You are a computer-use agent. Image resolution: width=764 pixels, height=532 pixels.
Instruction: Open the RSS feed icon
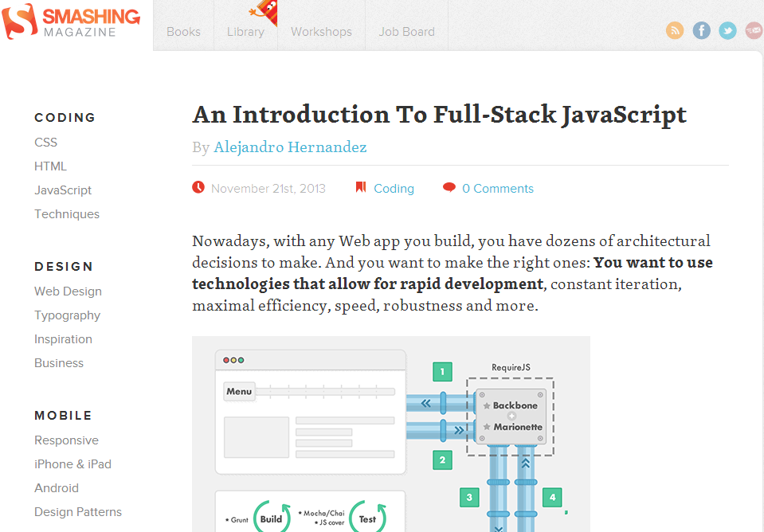coord(675,31)
